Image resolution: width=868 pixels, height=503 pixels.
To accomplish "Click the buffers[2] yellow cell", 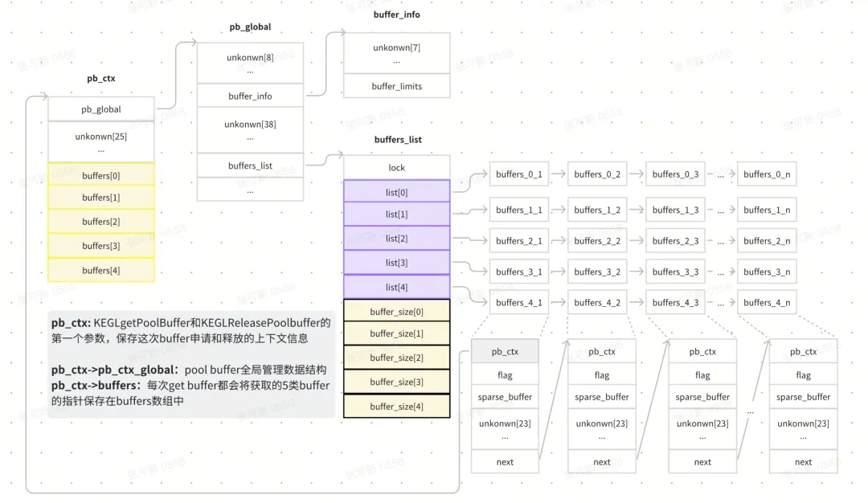I will 100,221.
